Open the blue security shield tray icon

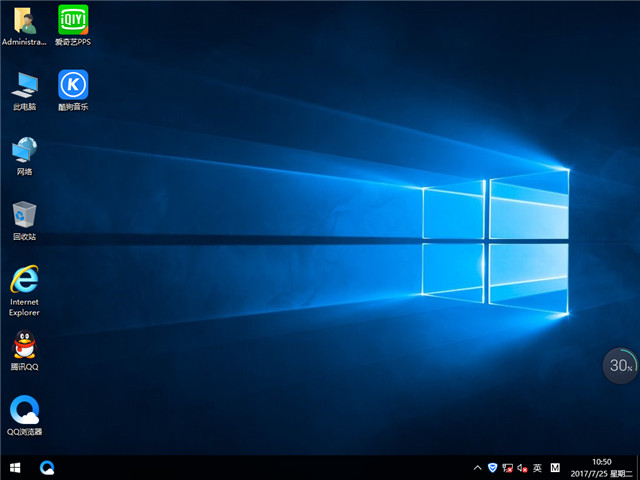point(492,468)
